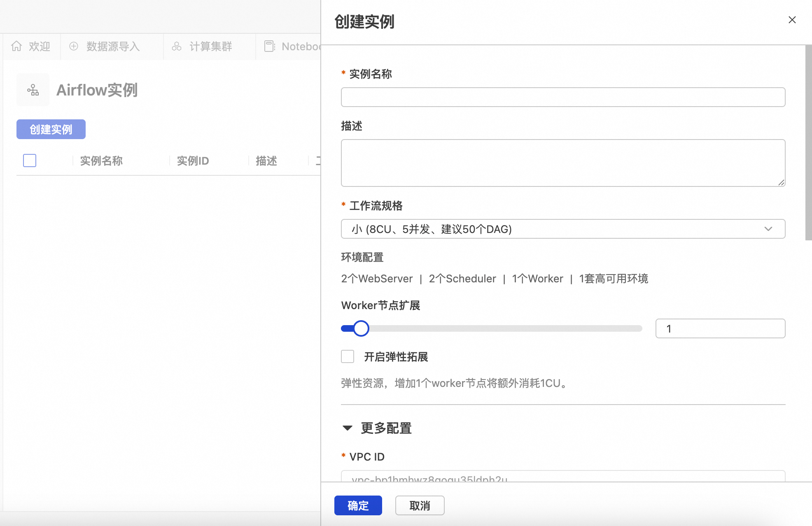Click the Airflow实例 workflow icon
Image resolution: width=812 pixels, height=526 pixels.
(x=33, y=90)
